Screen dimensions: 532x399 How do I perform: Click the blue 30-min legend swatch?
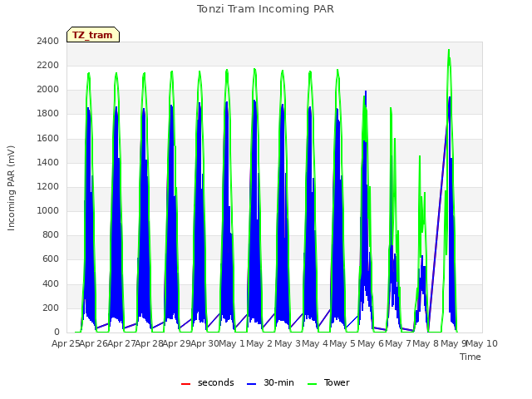pos(251,384)
